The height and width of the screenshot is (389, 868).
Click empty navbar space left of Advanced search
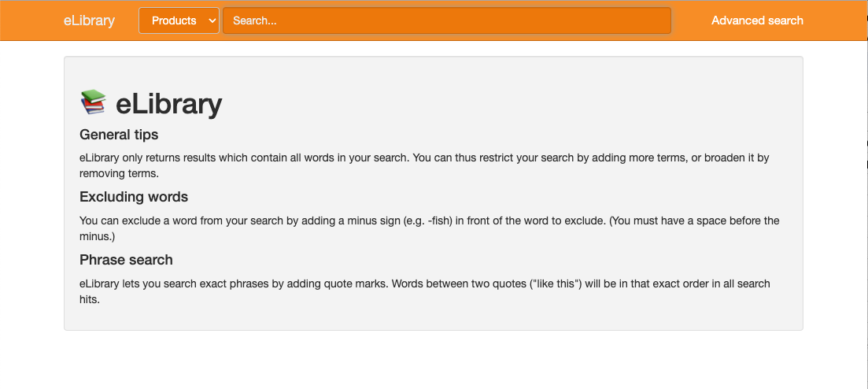[x=691, y=20]
